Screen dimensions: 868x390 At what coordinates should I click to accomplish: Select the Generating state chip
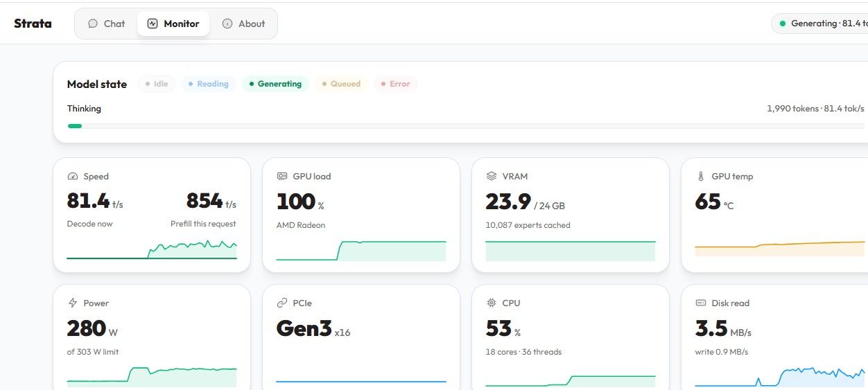pyautogui.click(x=275, y=84)
